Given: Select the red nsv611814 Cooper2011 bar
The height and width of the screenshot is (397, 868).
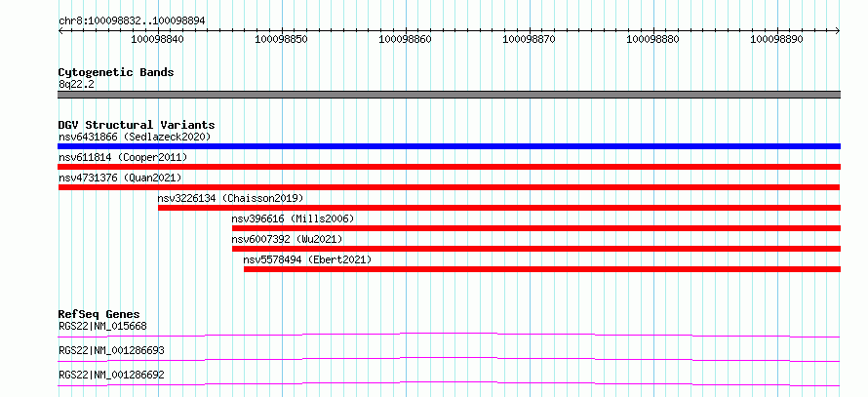Looking at the screenshot, I should (449, 167).
